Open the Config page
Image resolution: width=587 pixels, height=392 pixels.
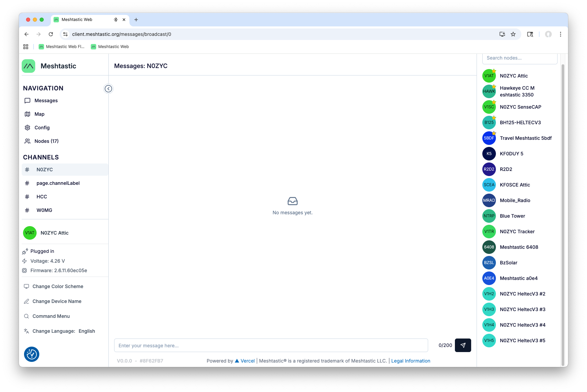pyautogui.click(x=42, y=128)
